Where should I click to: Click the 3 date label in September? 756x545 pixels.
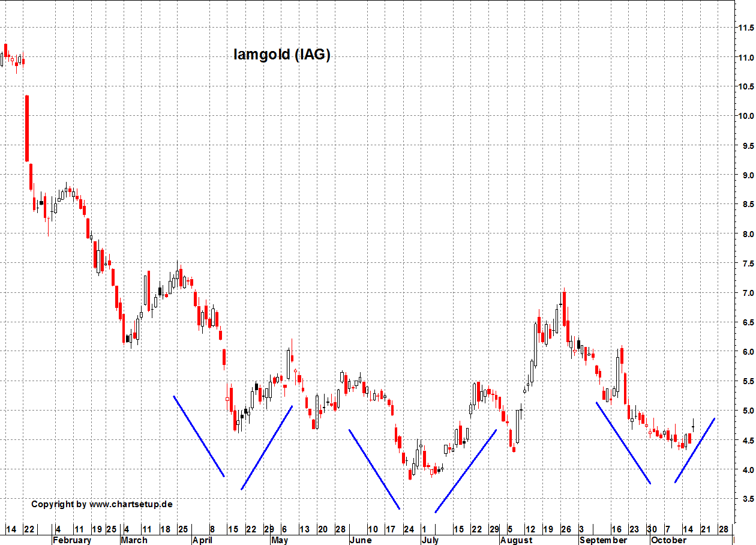(581, 529)
